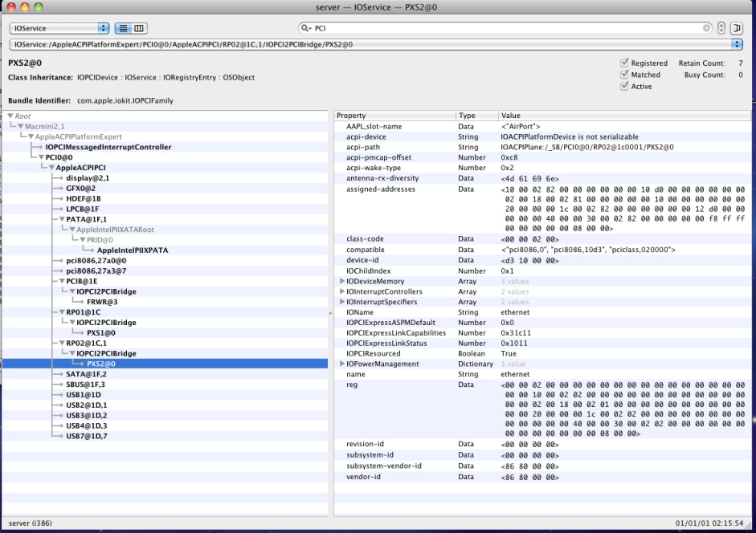Sort by the Type column header
756x533 pixels.
point(477,116)
